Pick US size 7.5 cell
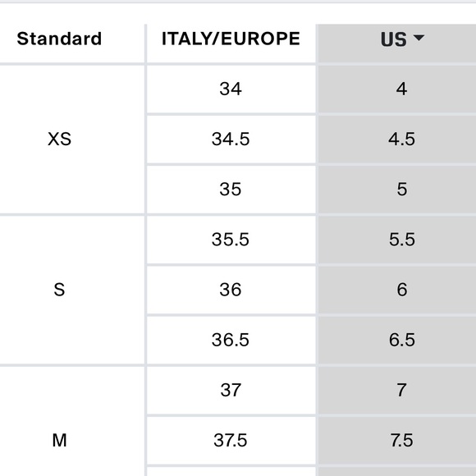This screenshot has height=476, width=476. [396, 440]
